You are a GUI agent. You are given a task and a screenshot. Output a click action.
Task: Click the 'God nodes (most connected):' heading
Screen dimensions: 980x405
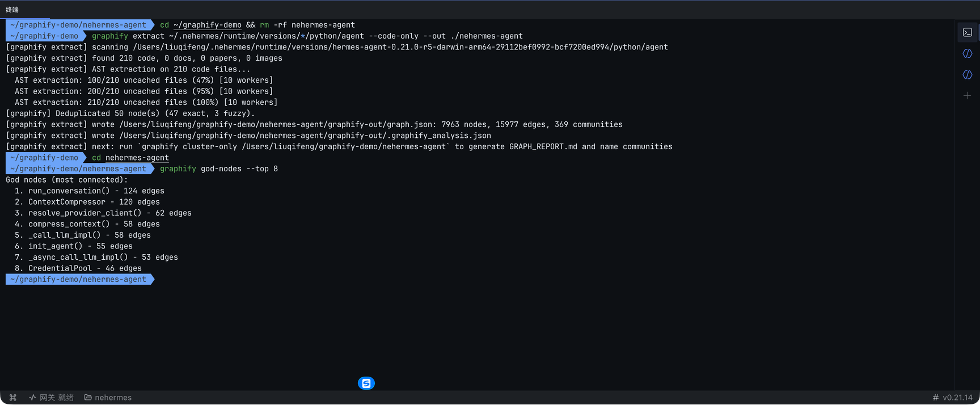pyautogui.click(x=67, y=180)
